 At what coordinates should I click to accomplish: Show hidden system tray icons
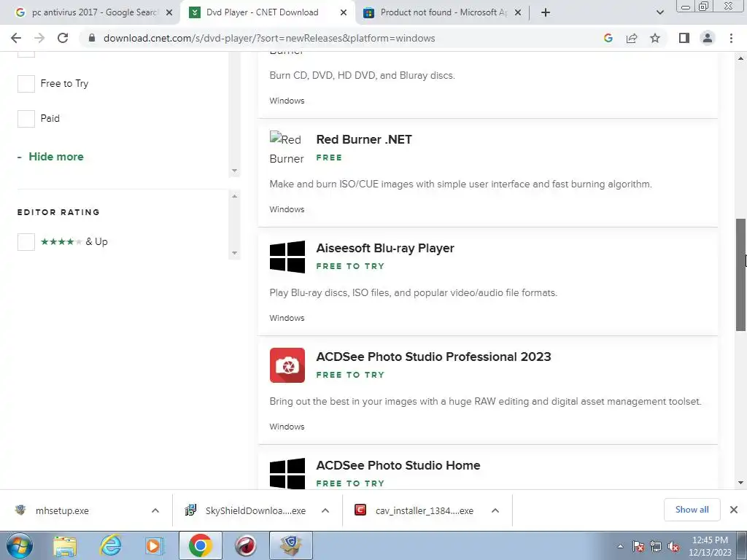coord(620,546)
